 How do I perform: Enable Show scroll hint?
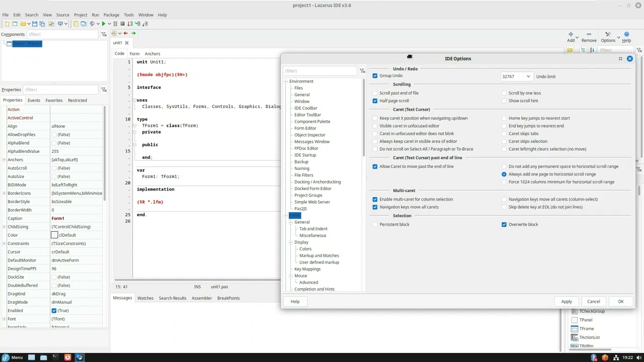[x=504, y=101]
